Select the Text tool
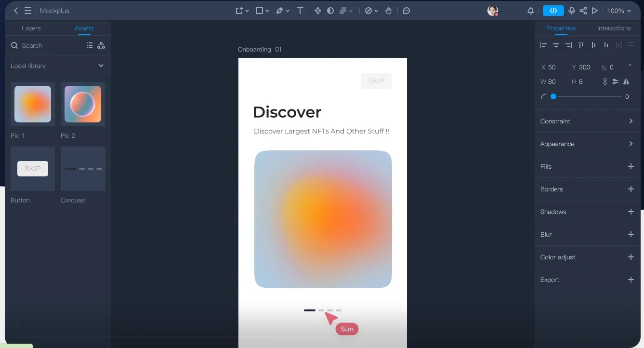 click(300, 10)
